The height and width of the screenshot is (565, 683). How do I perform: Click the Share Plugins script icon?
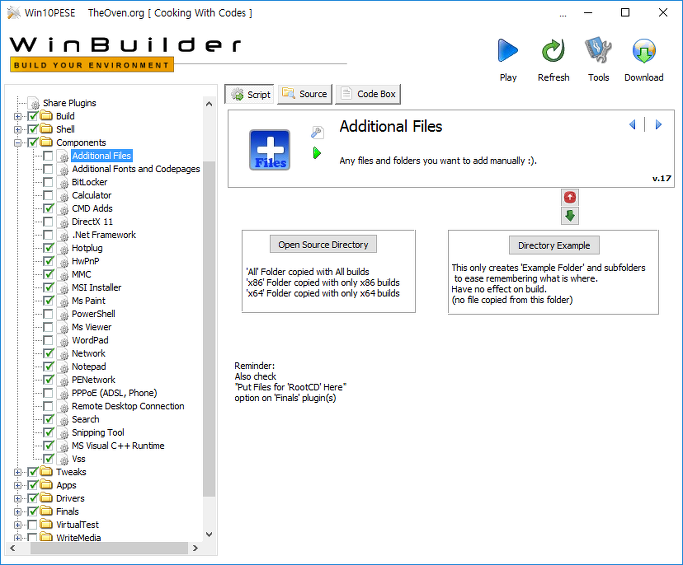pos(34,103)
